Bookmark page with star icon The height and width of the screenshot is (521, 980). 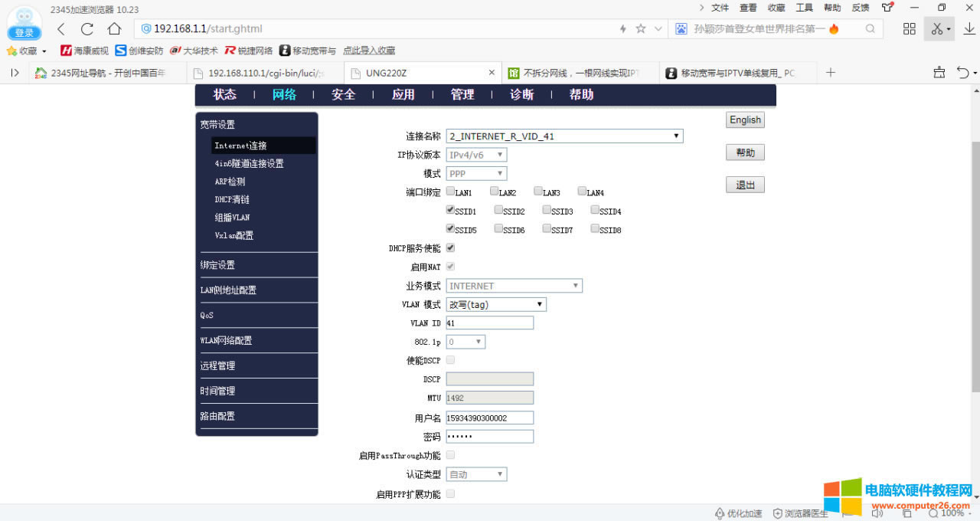[x=641, y=29]
